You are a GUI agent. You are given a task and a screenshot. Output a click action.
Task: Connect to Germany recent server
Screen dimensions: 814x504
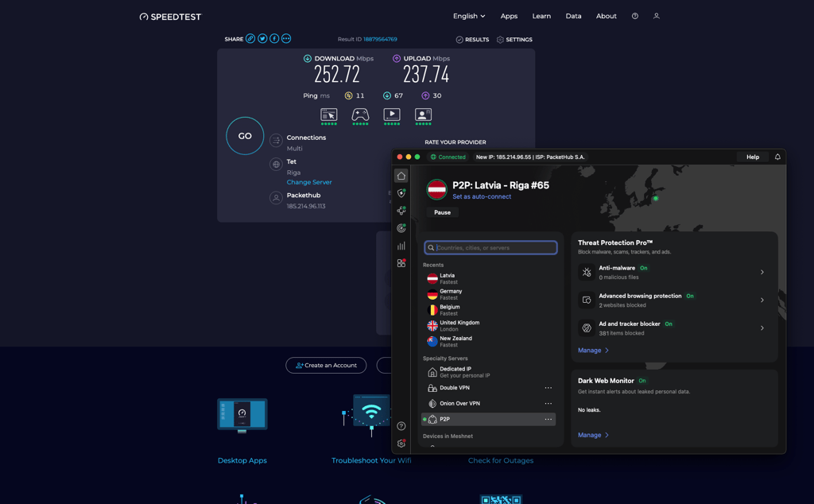(488, 294)
